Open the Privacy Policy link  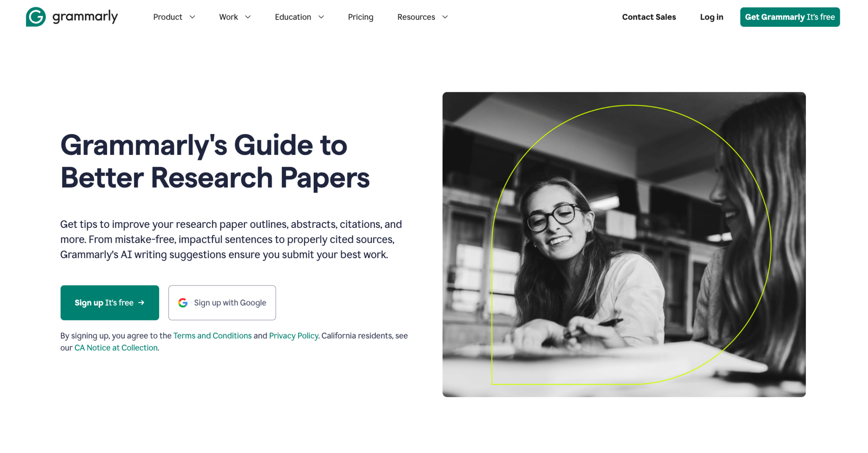[x=293, y=336]
